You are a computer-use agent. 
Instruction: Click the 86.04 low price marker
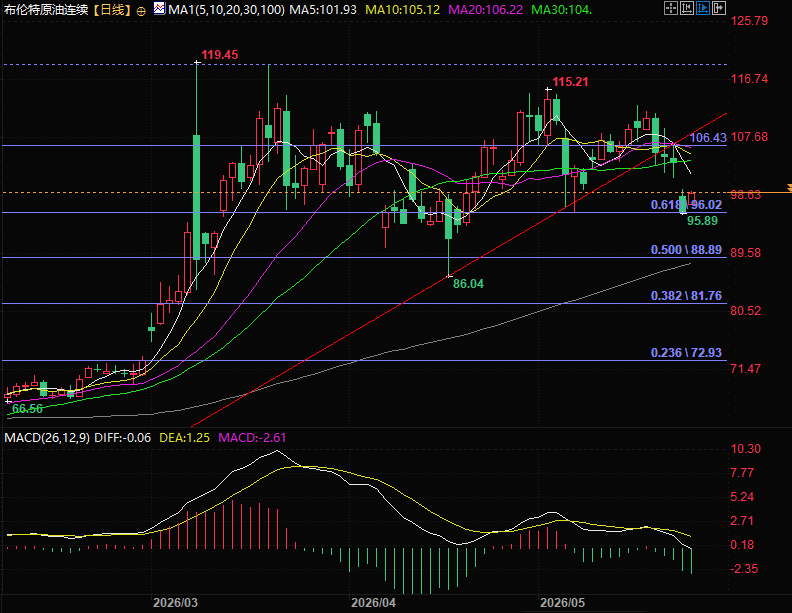point(468,284)
